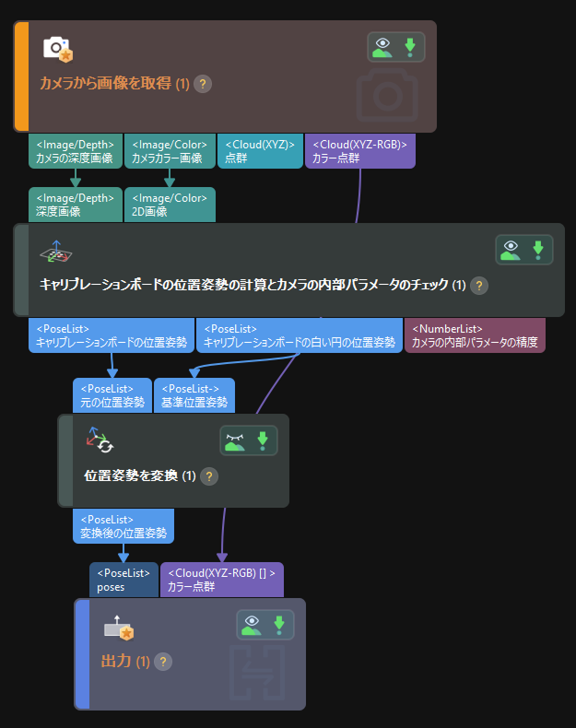Click the poses input port

(x=123, y=580)
